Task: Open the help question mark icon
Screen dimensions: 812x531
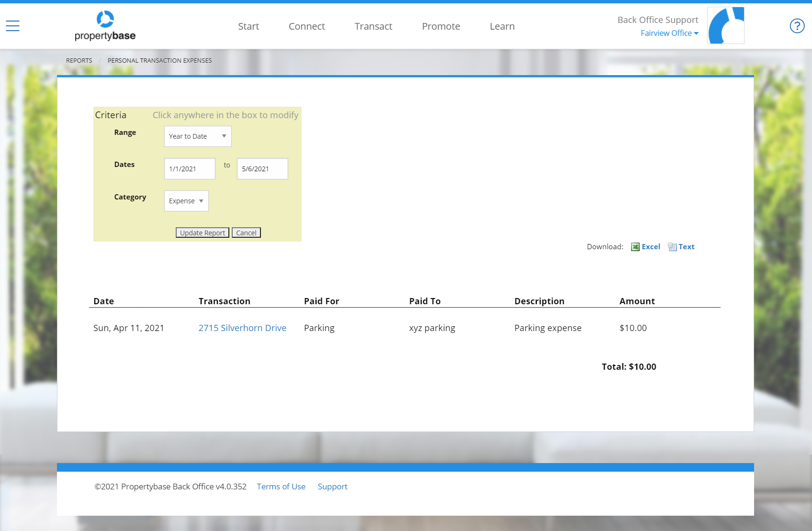Action: coord(797,26)
